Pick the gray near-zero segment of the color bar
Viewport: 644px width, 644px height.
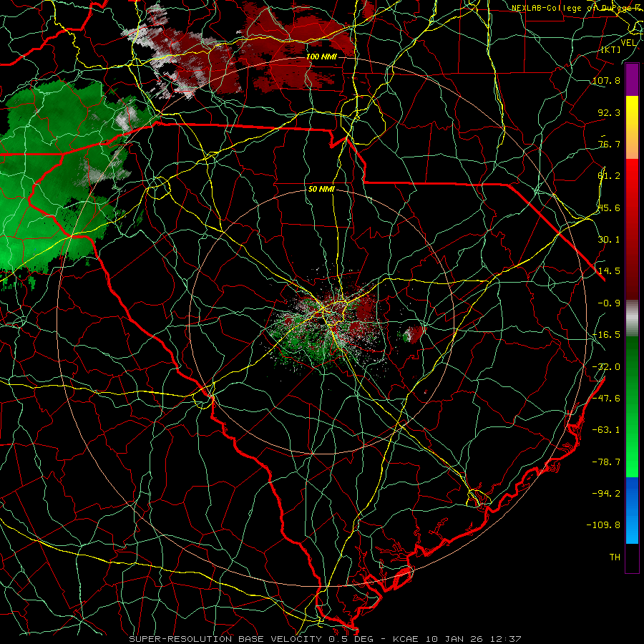[632, 318]
